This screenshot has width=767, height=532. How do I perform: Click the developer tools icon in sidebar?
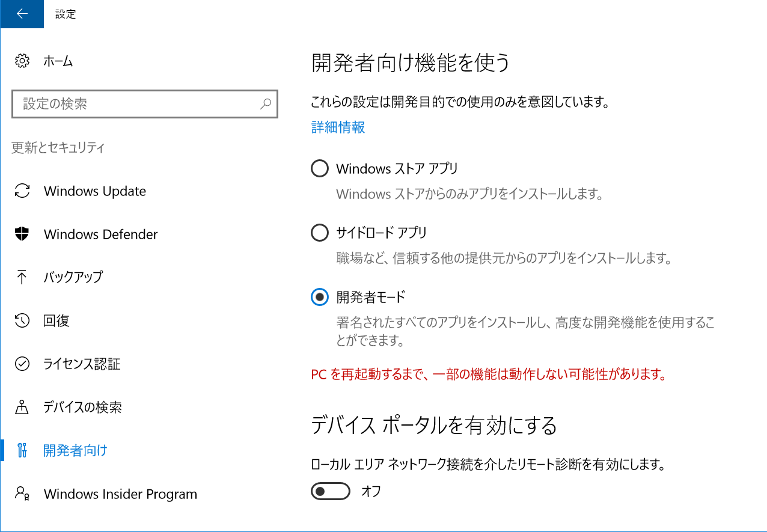(x=22, y=450)
